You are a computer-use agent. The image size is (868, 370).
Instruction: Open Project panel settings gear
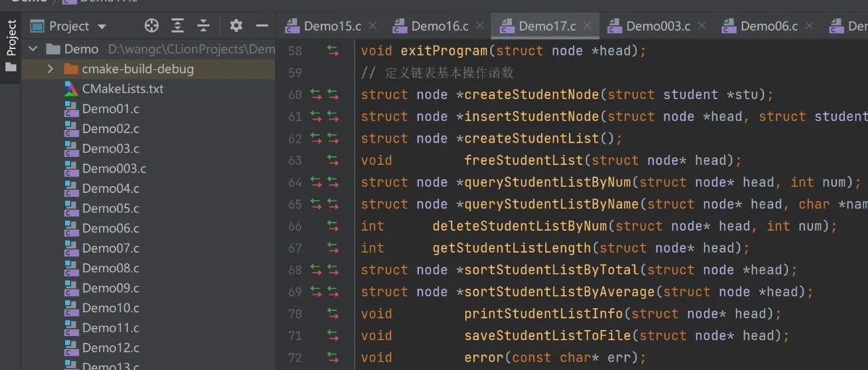236,26
